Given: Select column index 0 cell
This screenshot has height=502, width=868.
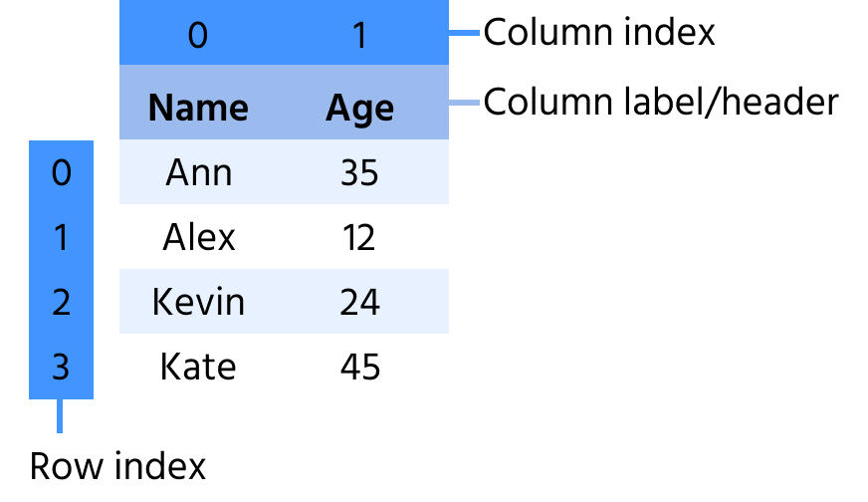Looking at the screenshot, I should tap(198, 36).
